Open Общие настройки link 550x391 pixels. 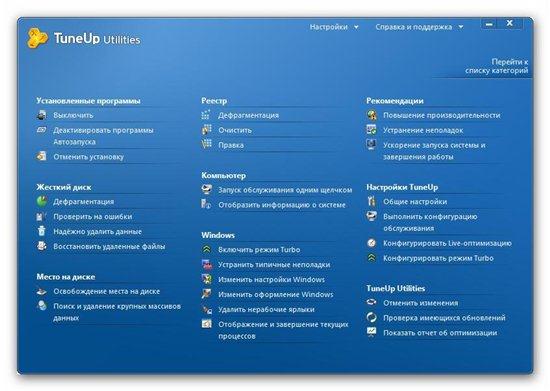(415, 202)
